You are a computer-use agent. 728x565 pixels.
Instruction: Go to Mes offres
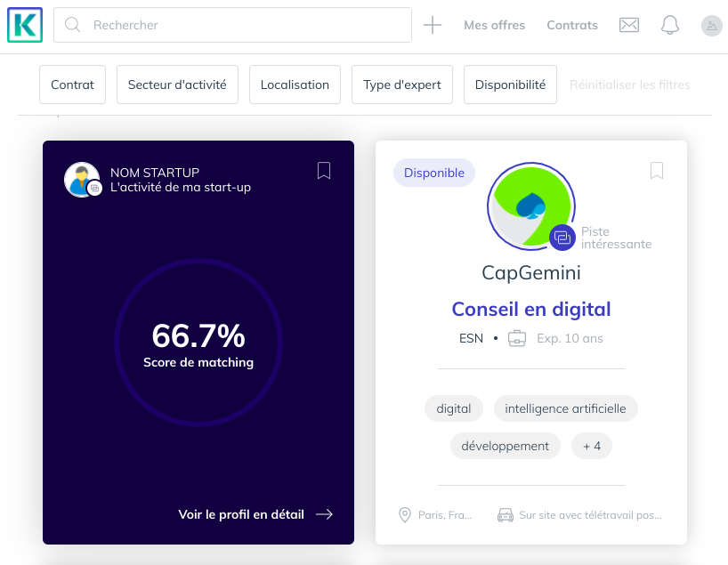(494, 25)
